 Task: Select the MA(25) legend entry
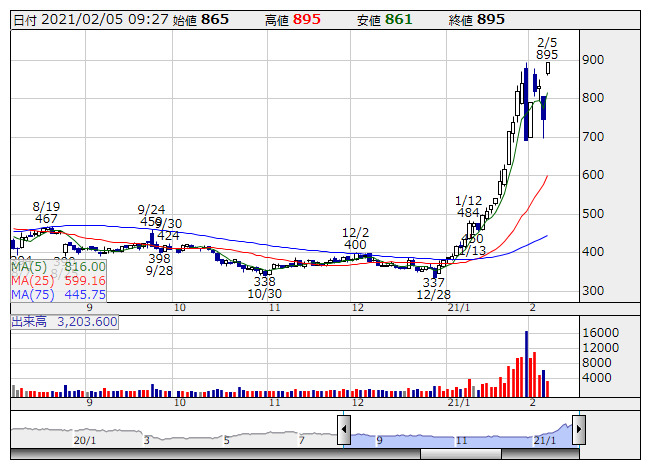click(x=58, y=281)
